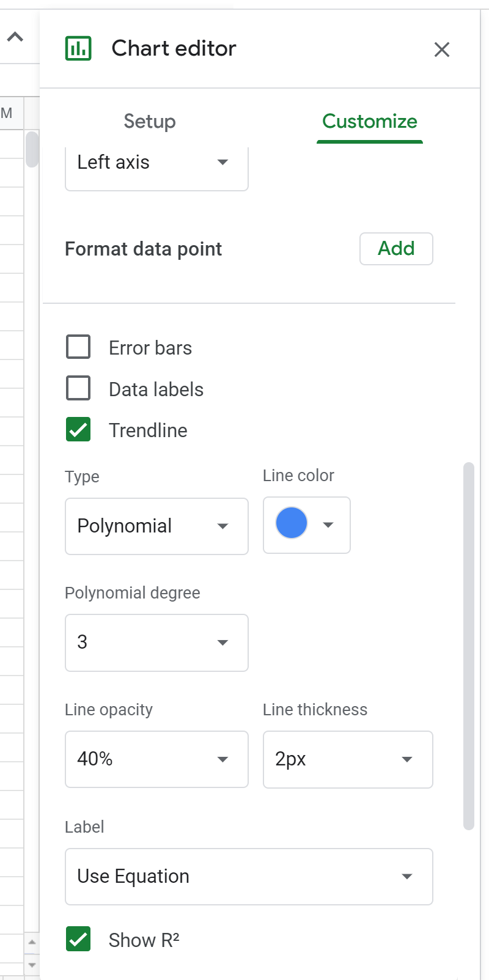Click Add to format a data point

pyautogui.click(x=396, y=249)
